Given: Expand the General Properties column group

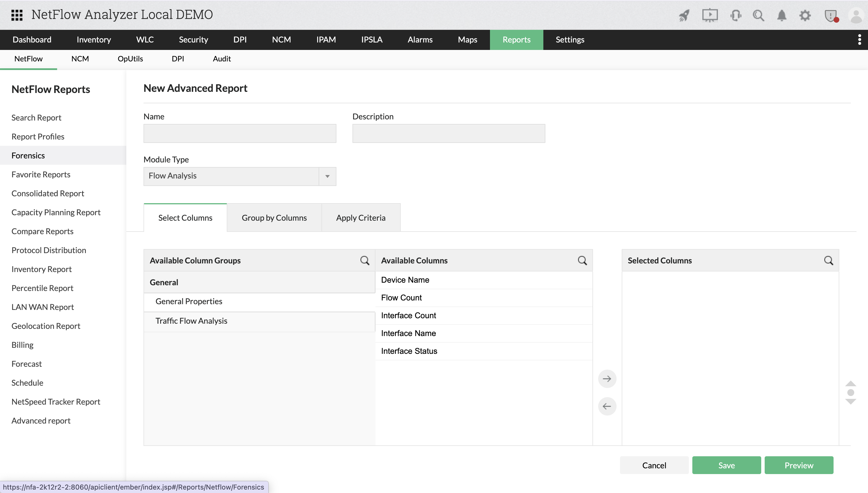Looking at the screenshot, I should (x=188, y=301).
